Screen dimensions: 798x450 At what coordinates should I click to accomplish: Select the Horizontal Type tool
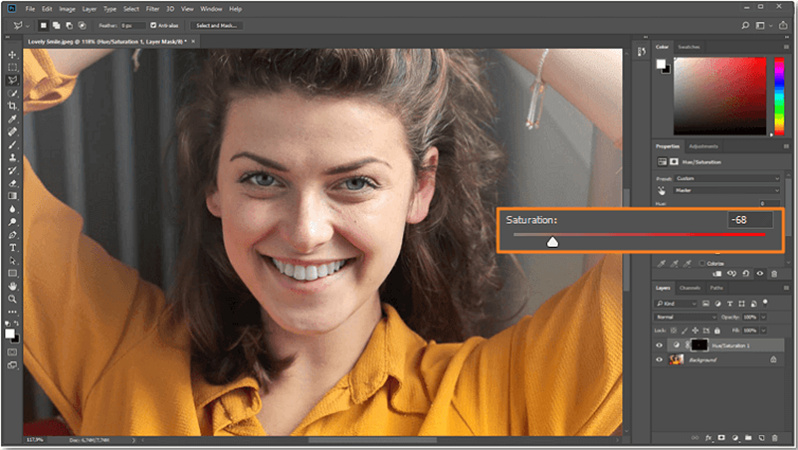[x=13, y=246]
